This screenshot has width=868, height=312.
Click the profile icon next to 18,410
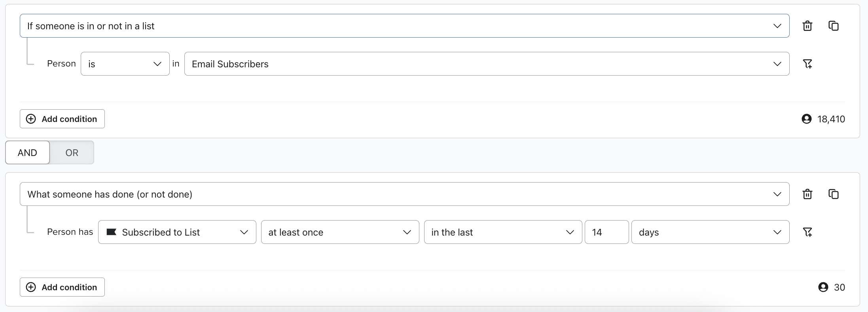[806, 119]
